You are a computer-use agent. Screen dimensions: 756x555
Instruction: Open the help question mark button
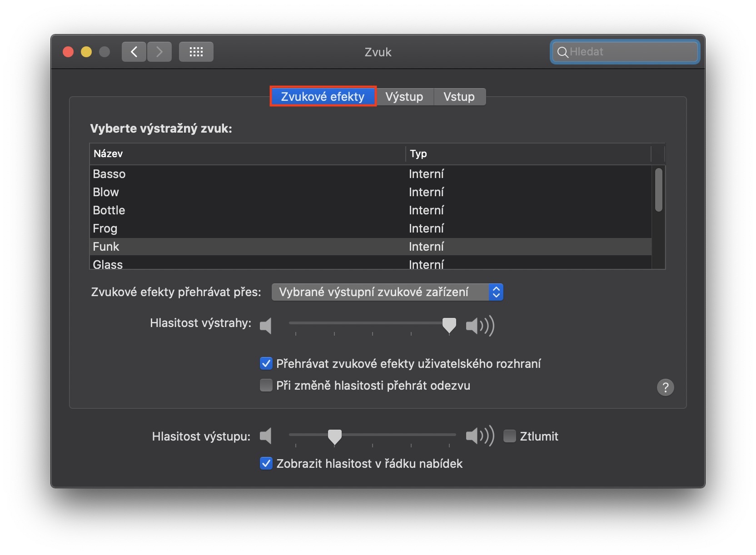[x=665, y=387]
